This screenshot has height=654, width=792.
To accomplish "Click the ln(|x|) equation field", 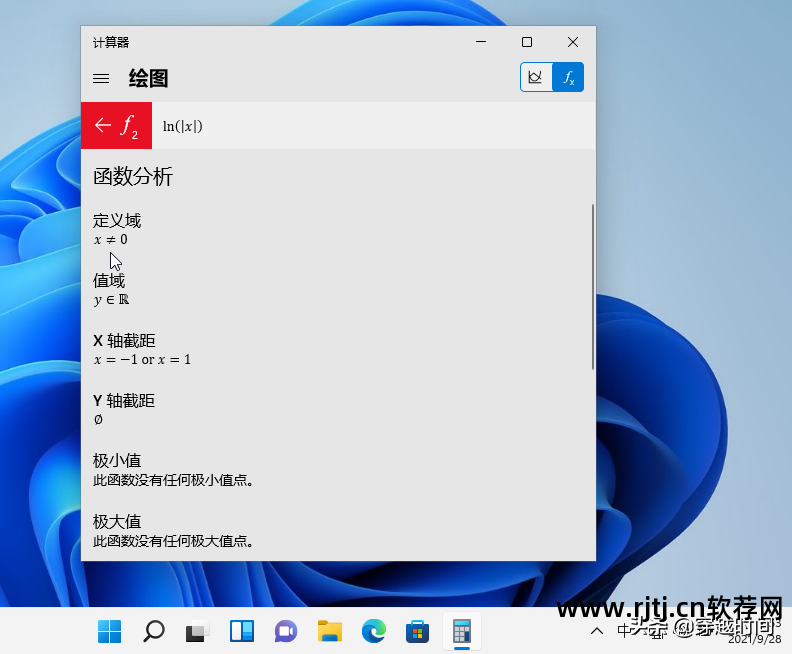I will pyautogui.click(x=373, y=125).
